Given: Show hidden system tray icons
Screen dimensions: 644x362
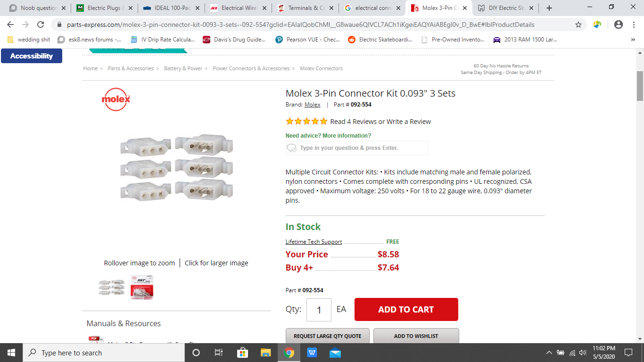Looking at the screenshot, I should (549, 353).
